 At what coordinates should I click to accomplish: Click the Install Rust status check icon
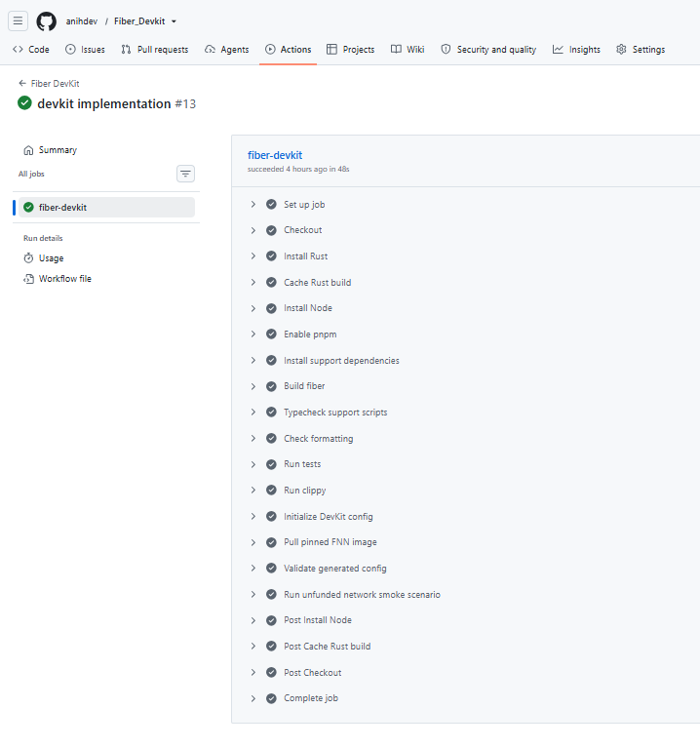271,256
